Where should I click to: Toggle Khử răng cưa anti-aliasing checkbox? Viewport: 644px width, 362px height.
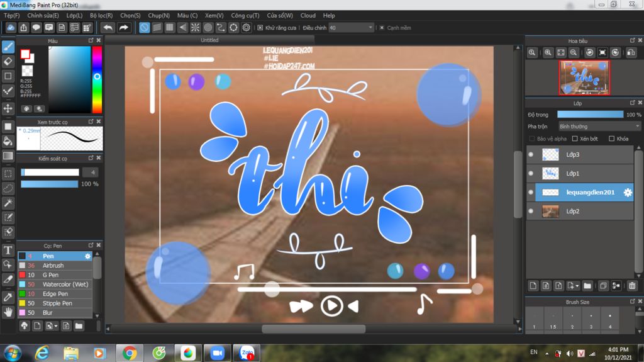(260, 28)
